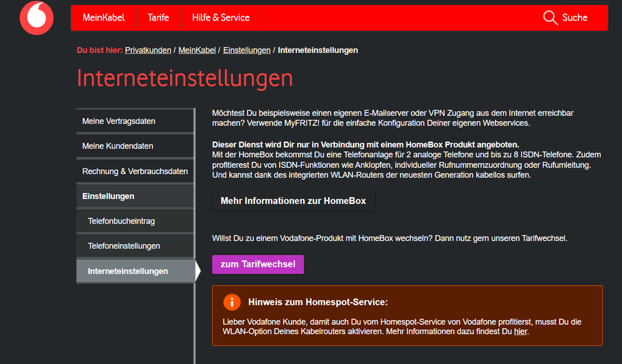Viewport: 622px width, 364px height.
Task: Click the zum Tarifwechsel button
Action: (258, 264)
